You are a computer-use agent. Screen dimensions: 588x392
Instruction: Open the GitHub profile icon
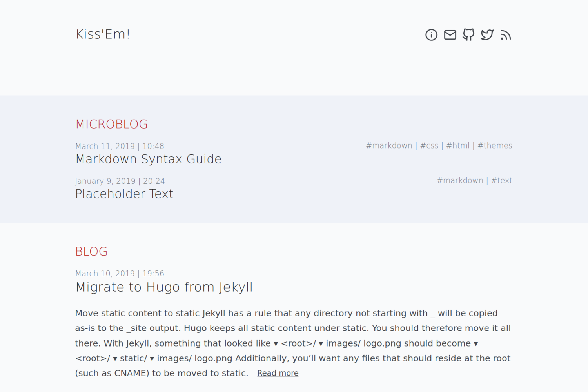(468, 35)
